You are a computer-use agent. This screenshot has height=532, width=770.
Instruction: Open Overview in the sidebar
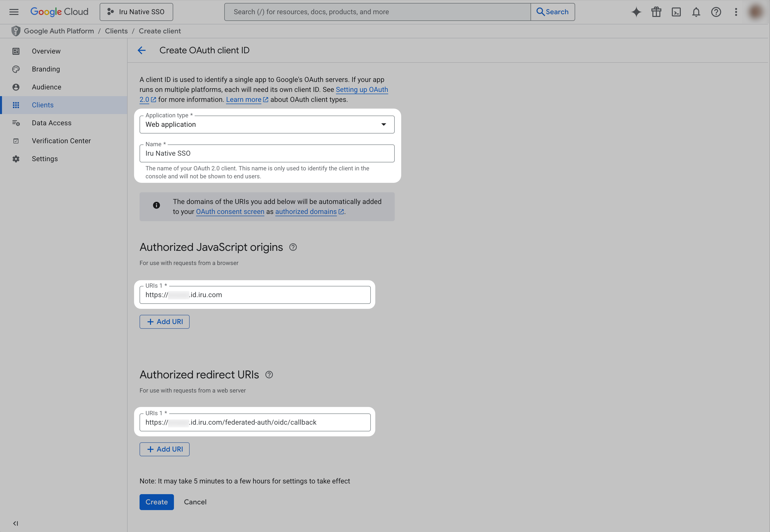[x=64, y=51]
